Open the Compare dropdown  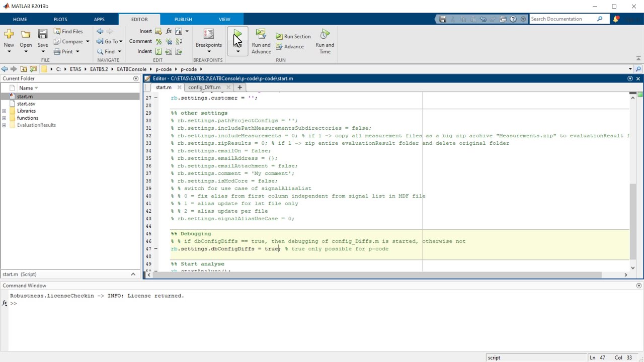click(87, 41)
